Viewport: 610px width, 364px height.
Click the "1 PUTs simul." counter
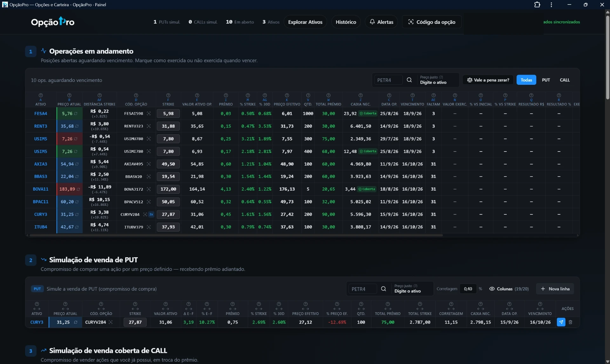[167, 22]
